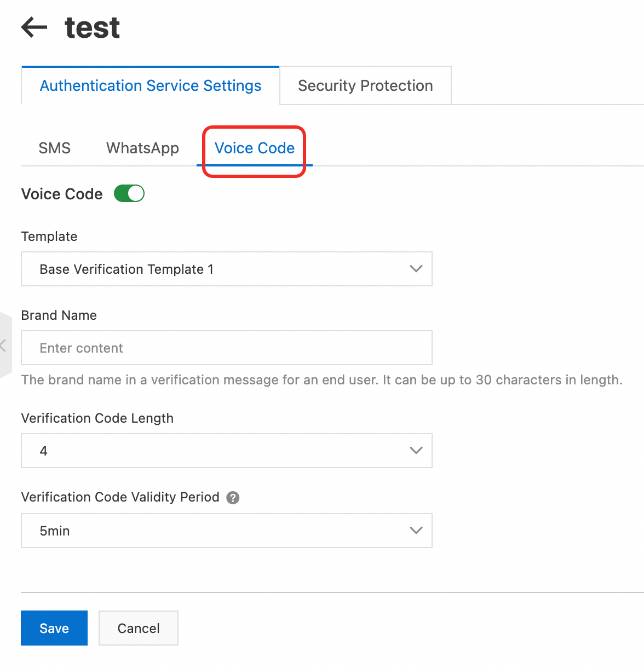
Task: Select the WhatsApp channel tab
Action: (142, 148)
